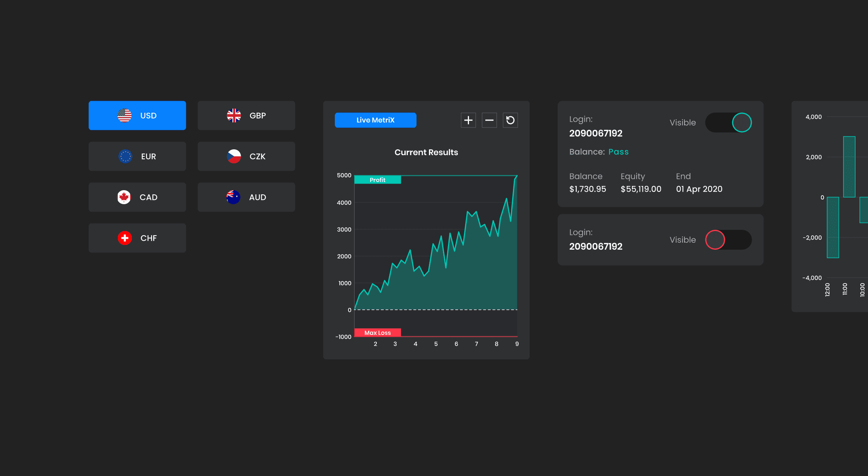Turn off the green Visible toggle

[728, 122]
